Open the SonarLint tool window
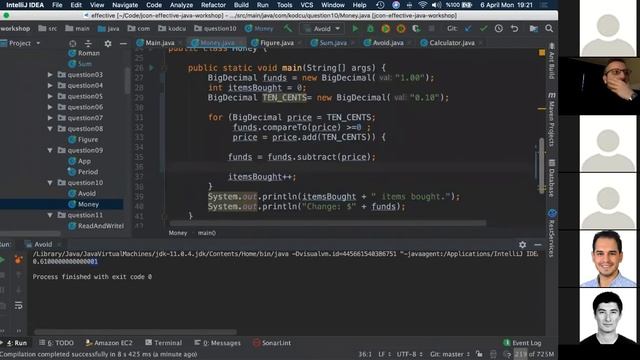This screenshot has height=360, width=640. coord(272,343)
